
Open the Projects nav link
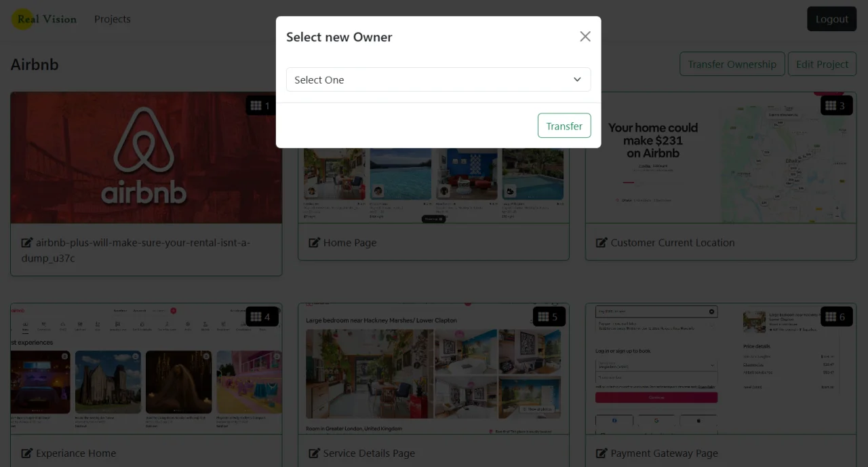coord(113,19)
